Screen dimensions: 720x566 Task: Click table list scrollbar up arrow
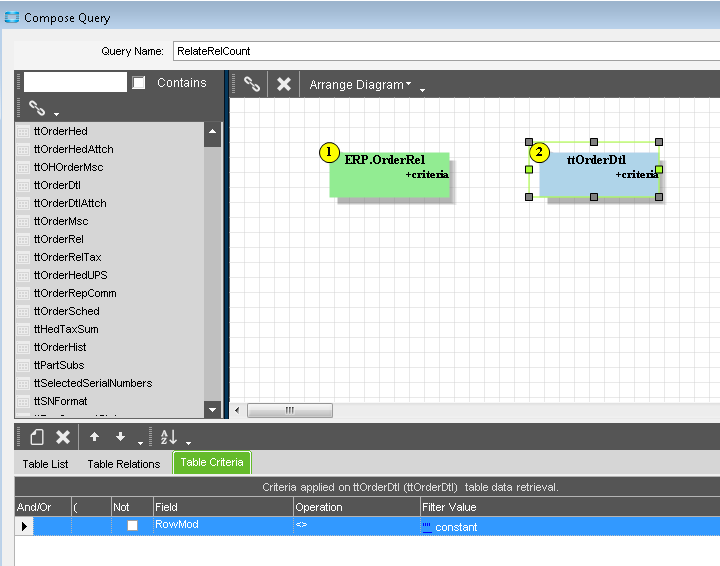coord(212,132)
